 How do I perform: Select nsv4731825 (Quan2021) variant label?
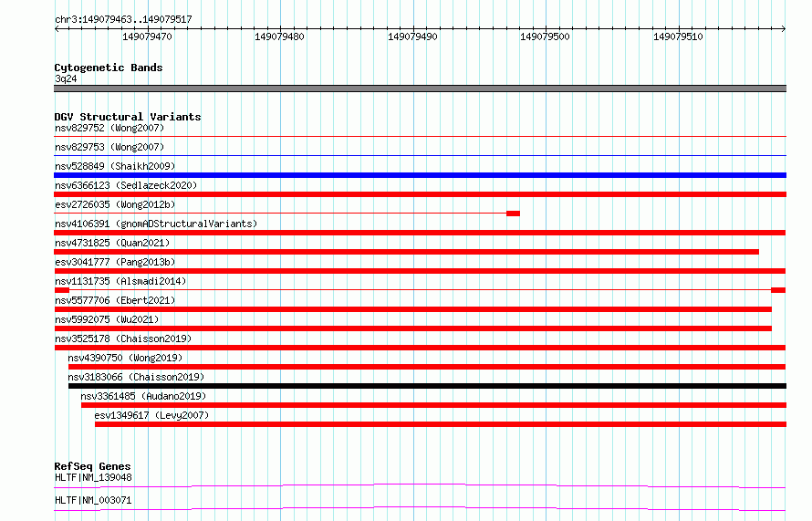112,243
